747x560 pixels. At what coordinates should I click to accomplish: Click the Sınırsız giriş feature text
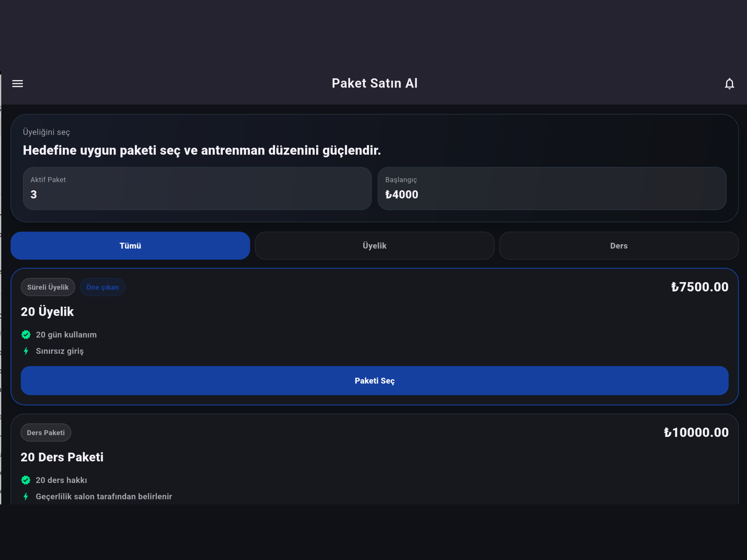click(60, 351)
